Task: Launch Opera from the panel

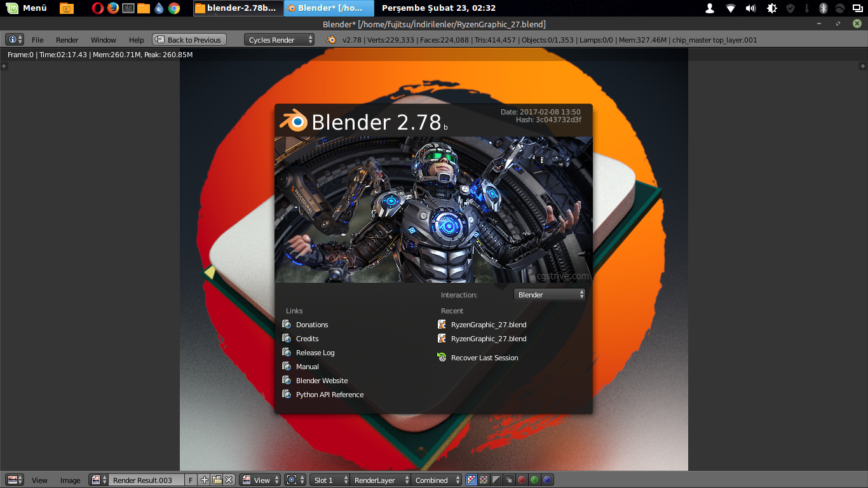Action: pos(97,8)
